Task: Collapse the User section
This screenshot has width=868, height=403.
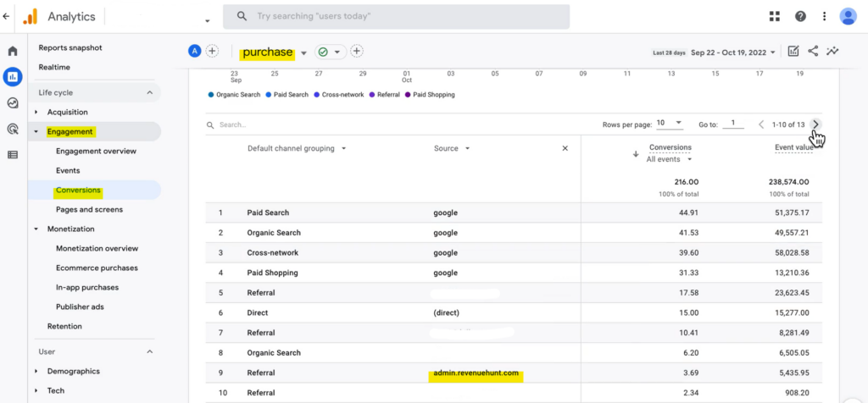Action: (149, 351)
